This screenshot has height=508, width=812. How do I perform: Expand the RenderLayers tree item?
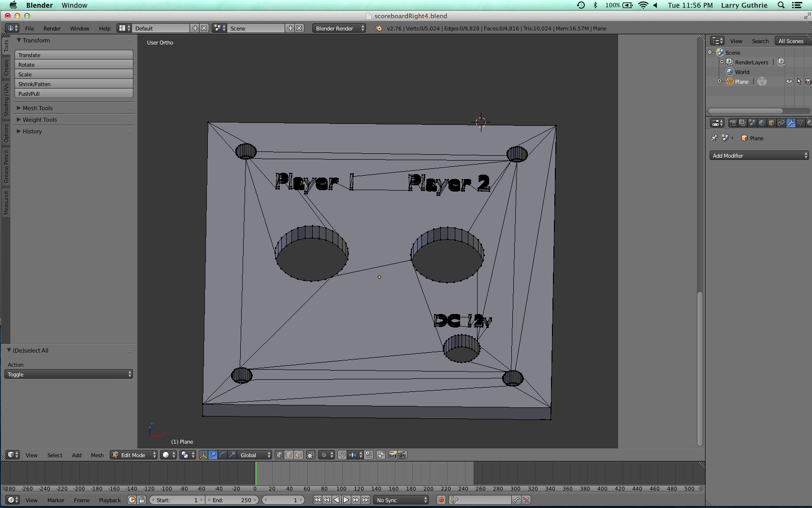[722, 62]
